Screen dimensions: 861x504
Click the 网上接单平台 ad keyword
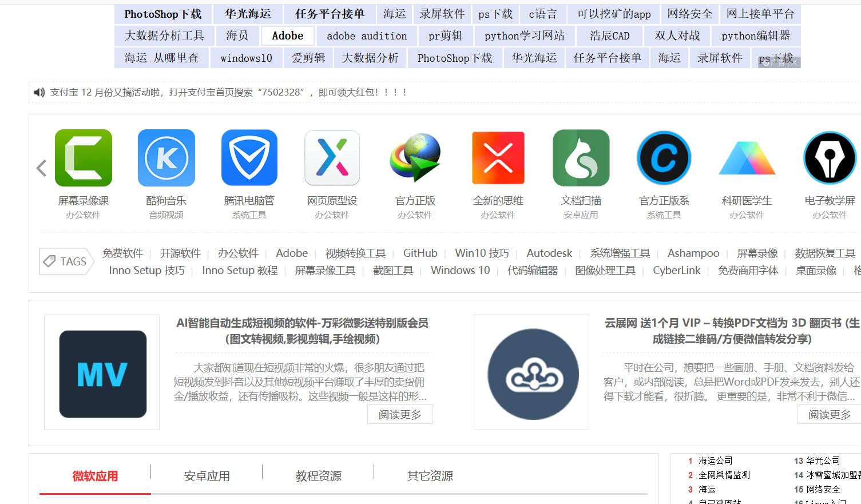(x=760, y=14)
